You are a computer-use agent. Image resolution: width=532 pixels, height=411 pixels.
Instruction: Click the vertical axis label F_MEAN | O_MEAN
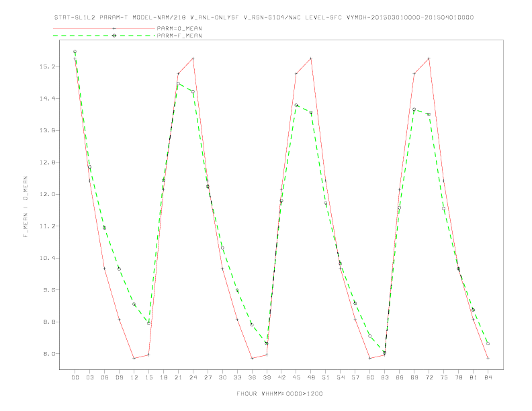coord(26,207)
